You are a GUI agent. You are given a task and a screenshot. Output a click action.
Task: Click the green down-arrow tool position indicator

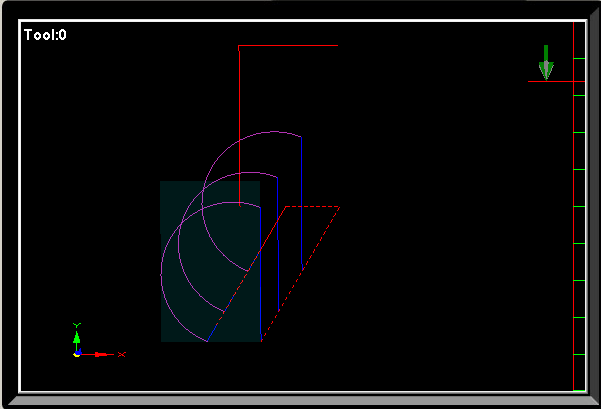(x=545, y=62)
